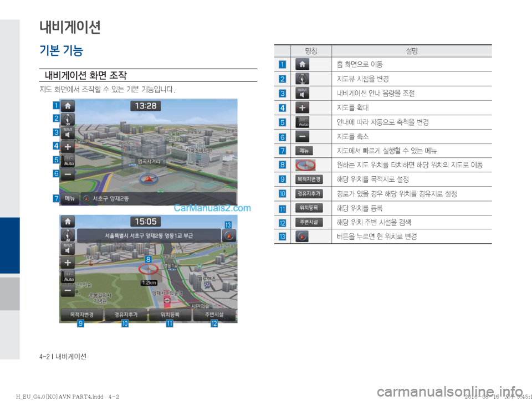Image resolution: width=532 pixels, height=401 pixels.
Task: Click the 13:28 clock display
Action: [146, 106]
